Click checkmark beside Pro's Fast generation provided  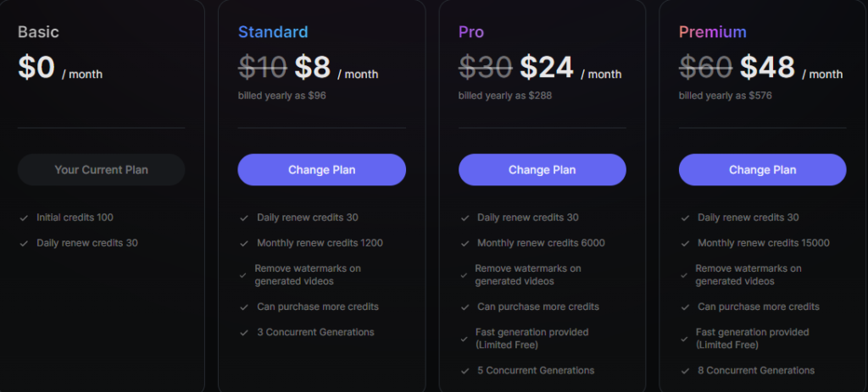pos(465,339)
